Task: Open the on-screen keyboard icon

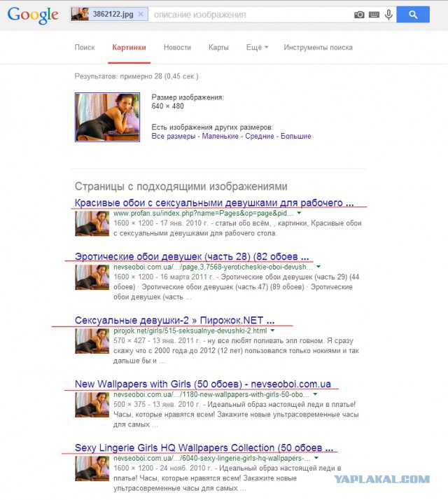Action: pyautogui.click(x=374, y=15)
